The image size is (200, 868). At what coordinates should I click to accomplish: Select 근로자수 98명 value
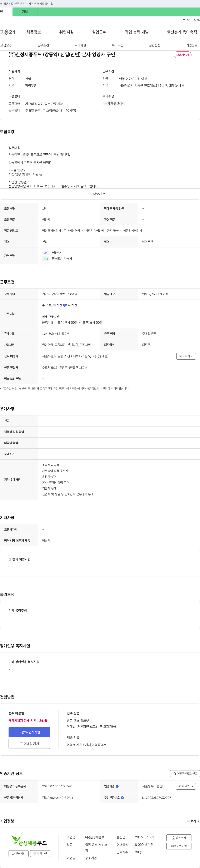(138, 852)
